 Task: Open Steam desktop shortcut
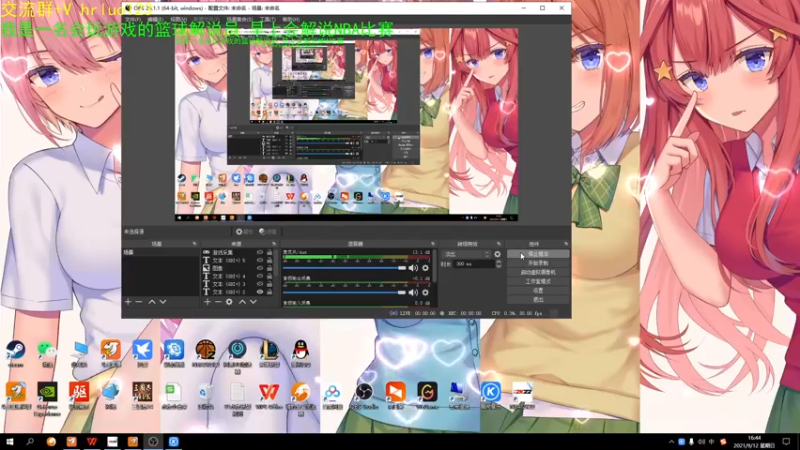point(15,354)
